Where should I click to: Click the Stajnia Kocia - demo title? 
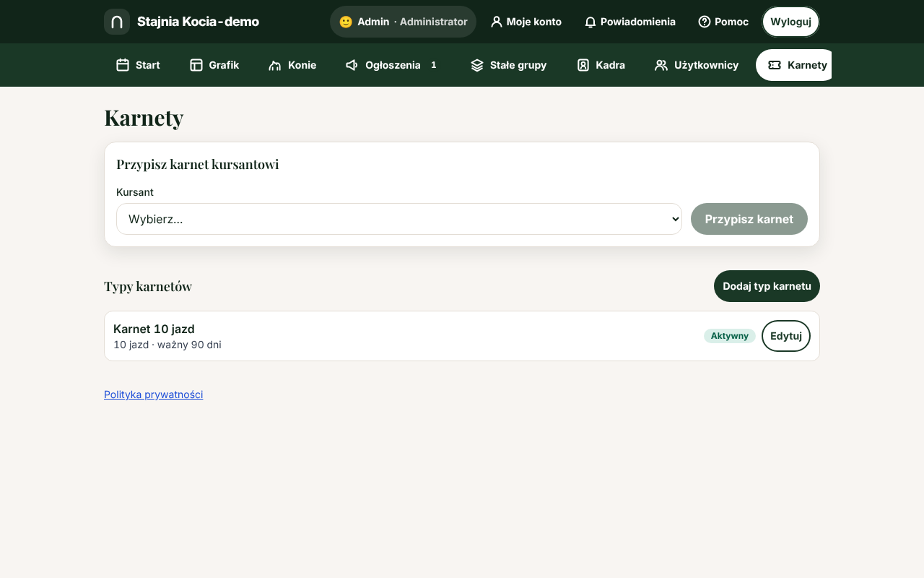[x=198, y=22]
